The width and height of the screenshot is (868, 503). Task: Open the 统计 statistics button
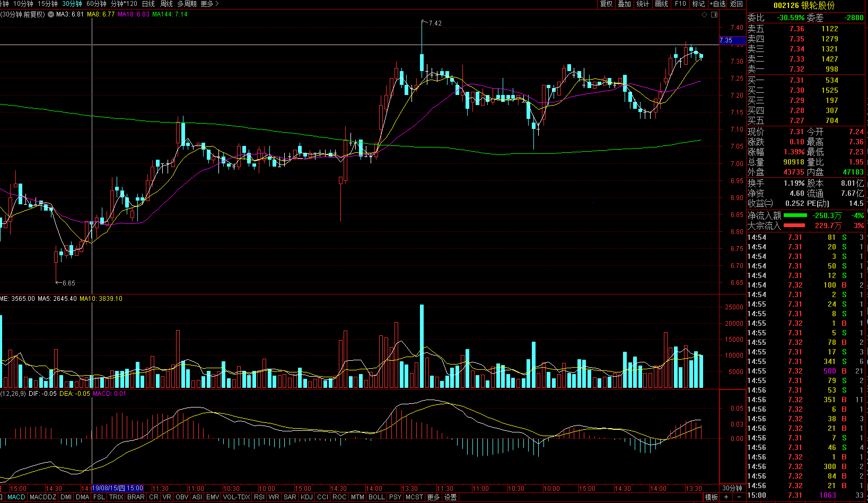tap(643, 4)
